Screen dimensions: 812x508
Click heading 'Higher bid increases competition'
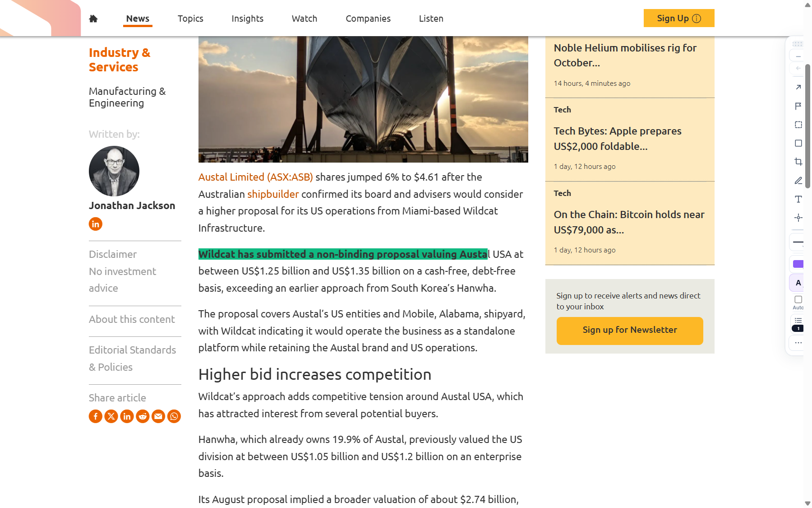[x=315, y=374]
